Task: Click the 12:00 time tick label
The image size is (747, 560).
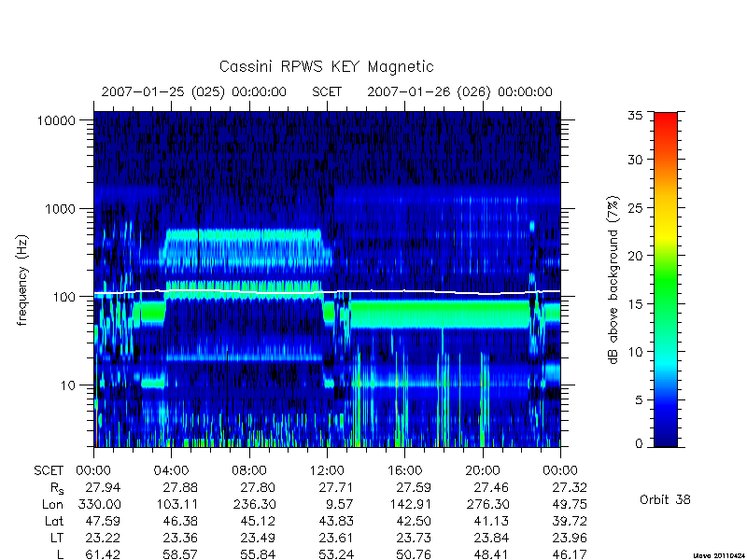Action: [327, 471]
